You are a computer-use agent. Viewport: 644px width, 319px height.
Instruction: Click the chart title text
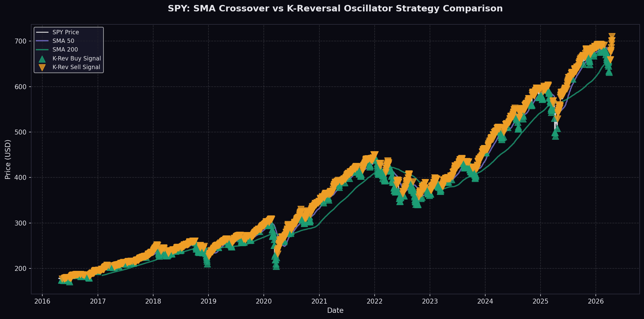(x=335, y=9)
